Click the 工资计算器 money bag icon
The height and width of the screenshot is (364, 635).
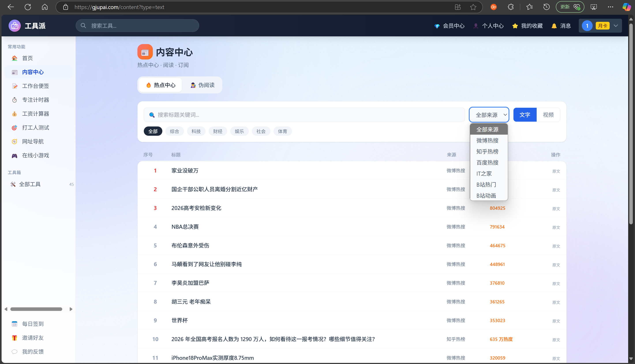tap(15, 114)
